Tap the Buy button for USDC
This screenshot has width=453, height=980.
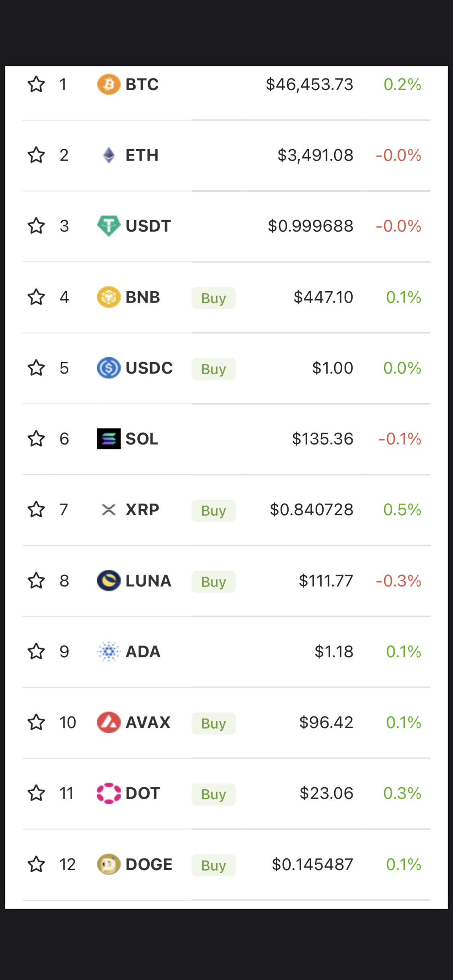pos(214,369)
